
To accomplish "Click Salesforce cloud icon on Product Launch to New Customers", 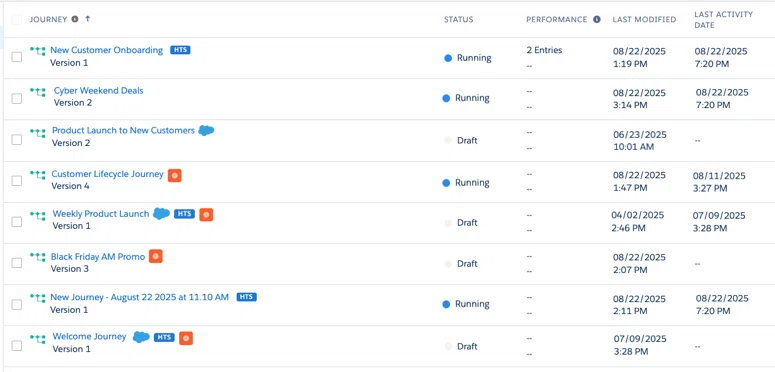I will click(x=206, y=130).
